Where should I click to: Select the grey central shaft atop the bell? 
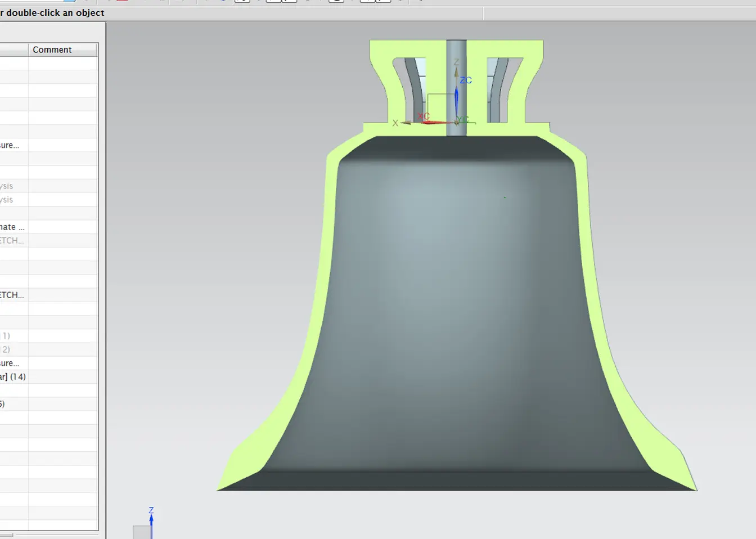pyautogui.click(x=456, y=87)
